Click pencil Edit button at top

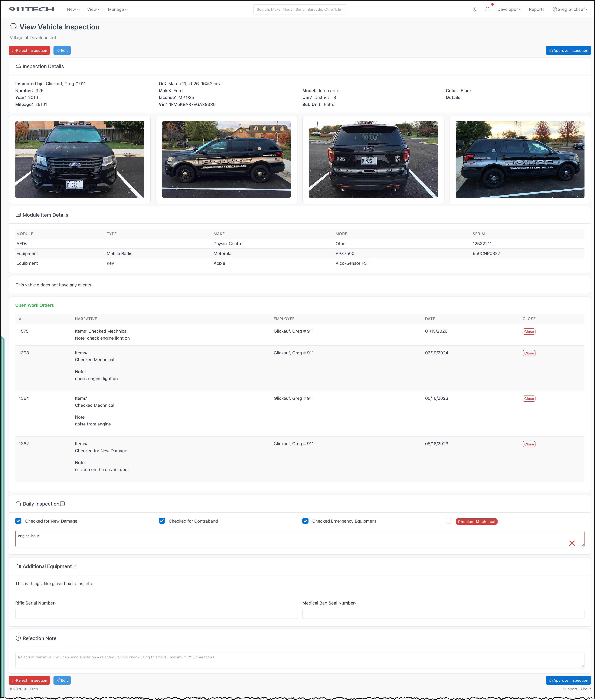click(x=62, y=51)
